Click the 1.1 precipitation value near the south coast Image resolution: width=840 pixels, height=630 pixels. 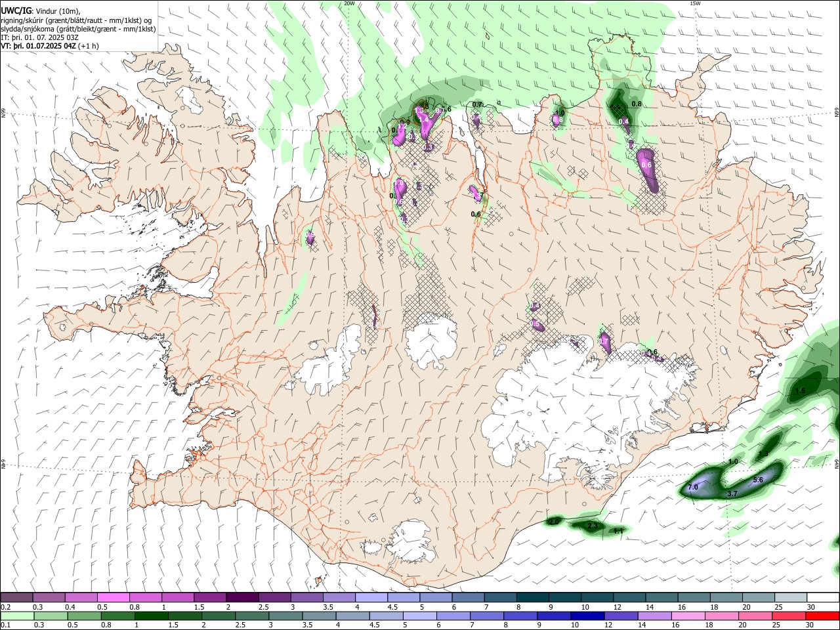click(x=618, y=531)
